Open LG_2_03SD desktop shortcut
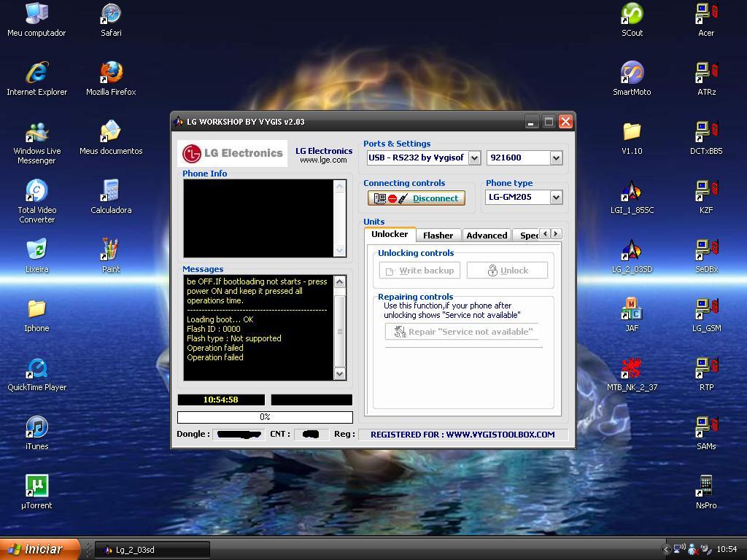 click(632, 256)
